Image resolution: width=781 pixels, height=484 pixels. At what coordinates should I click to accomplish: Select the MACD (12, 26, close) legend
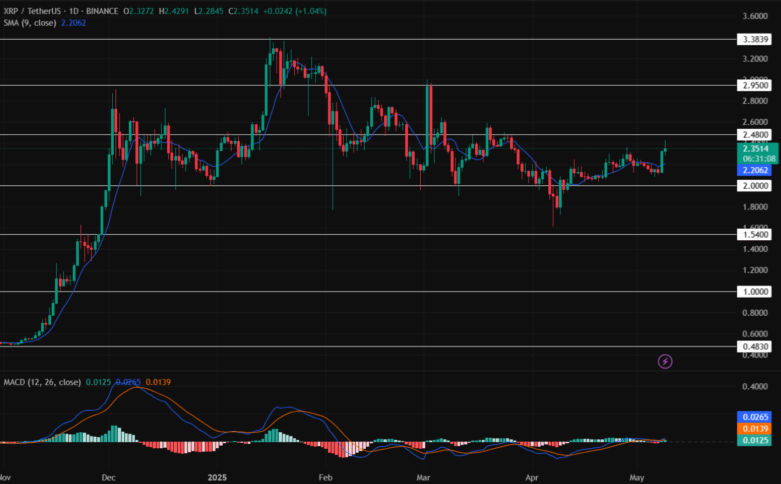pyautogui.click(x=42, y=382)
